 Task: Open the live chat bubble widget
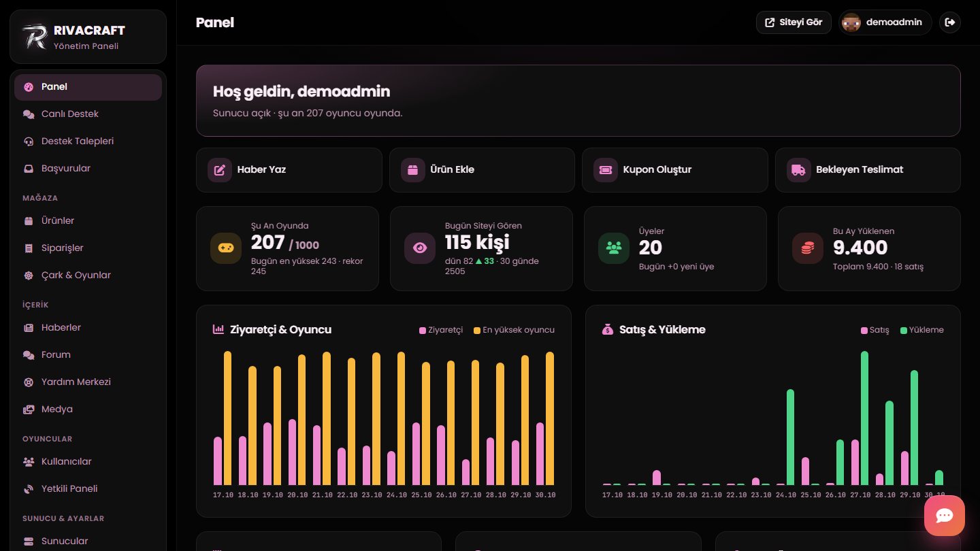pos(945,516)
